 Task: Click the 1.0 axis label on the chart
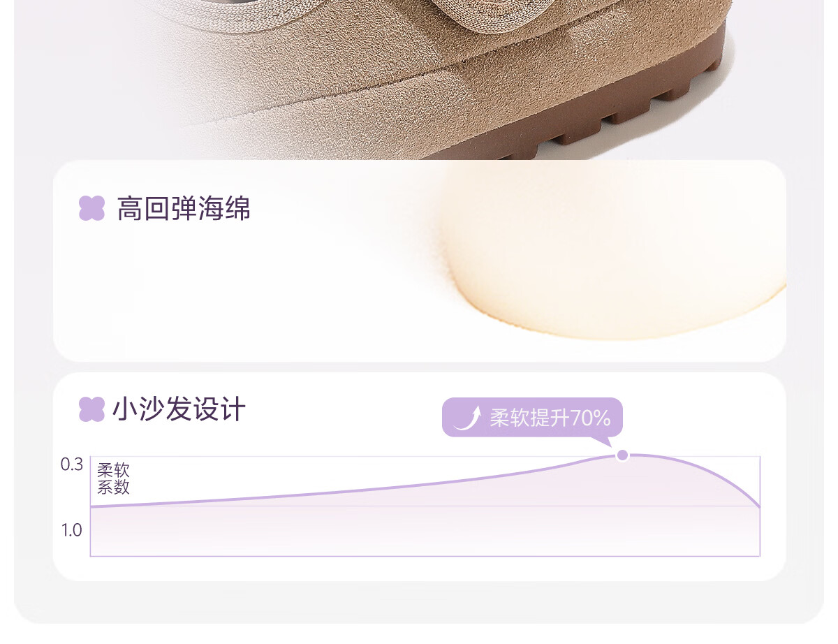click(71, 530)
